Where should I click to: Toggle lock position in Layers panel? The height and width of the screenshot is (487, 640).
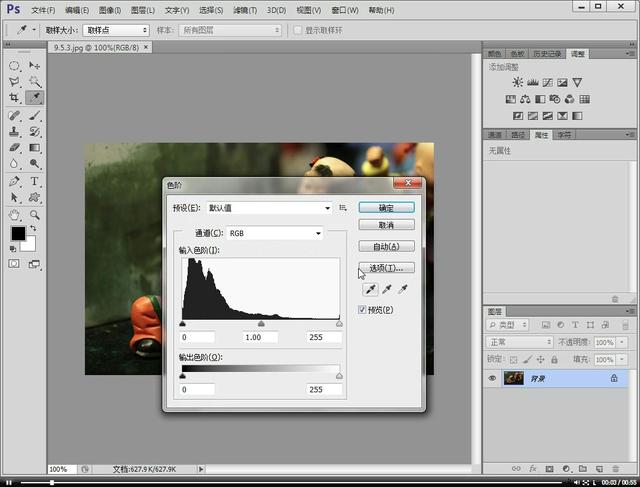(540, 360)
